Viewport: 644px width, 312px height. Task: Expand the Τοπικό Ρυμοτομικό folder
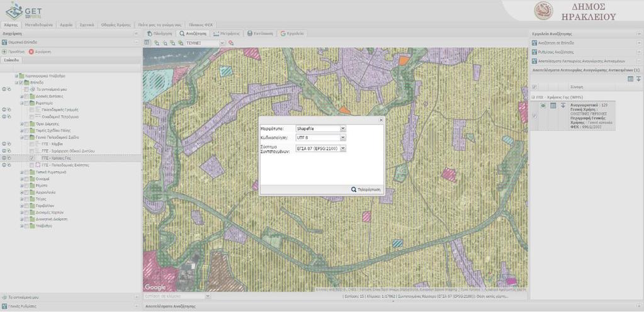pyautogui.click(x=21, y=172)
